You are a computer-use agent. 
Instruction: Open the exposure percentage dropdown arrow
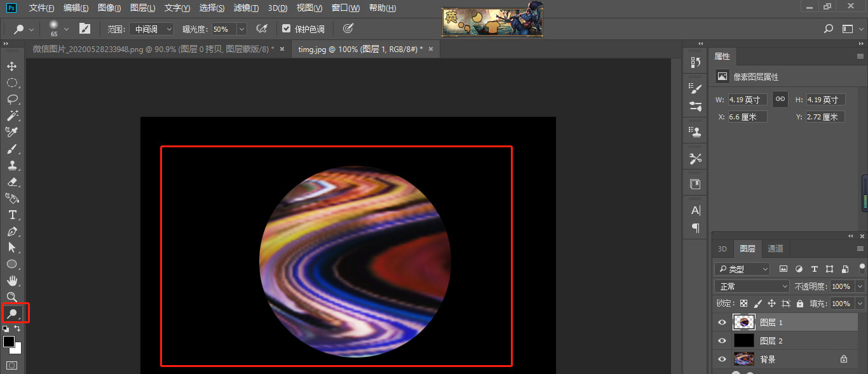(x=241, y=29)
